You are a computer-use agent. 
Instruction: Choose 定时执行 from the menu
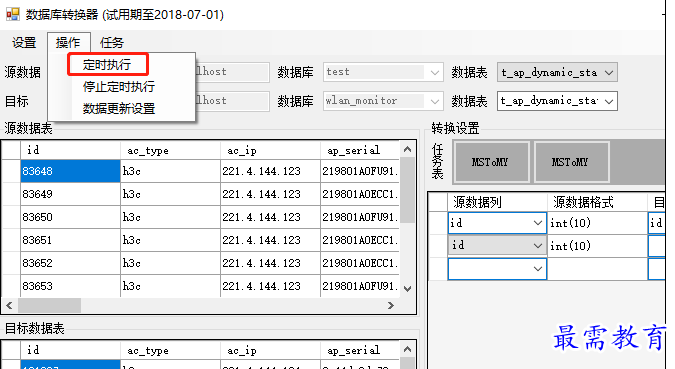click(107, 65)
